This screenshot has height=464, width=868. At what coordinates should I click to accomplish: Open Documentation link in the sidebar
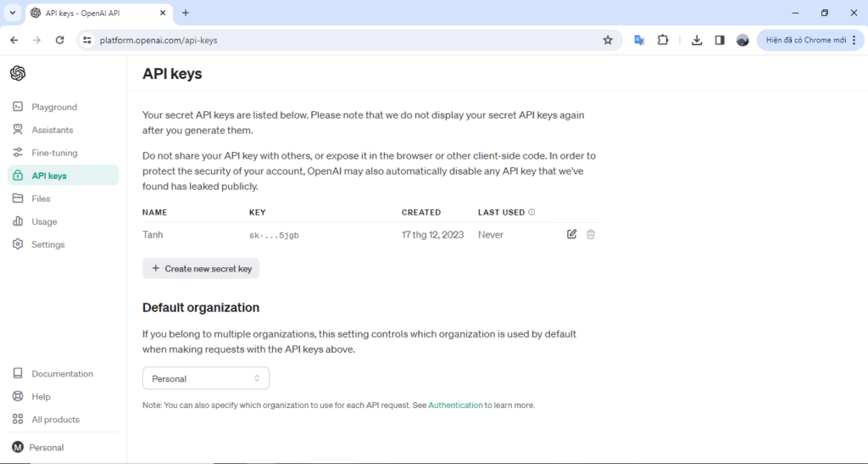pos(62,374)
